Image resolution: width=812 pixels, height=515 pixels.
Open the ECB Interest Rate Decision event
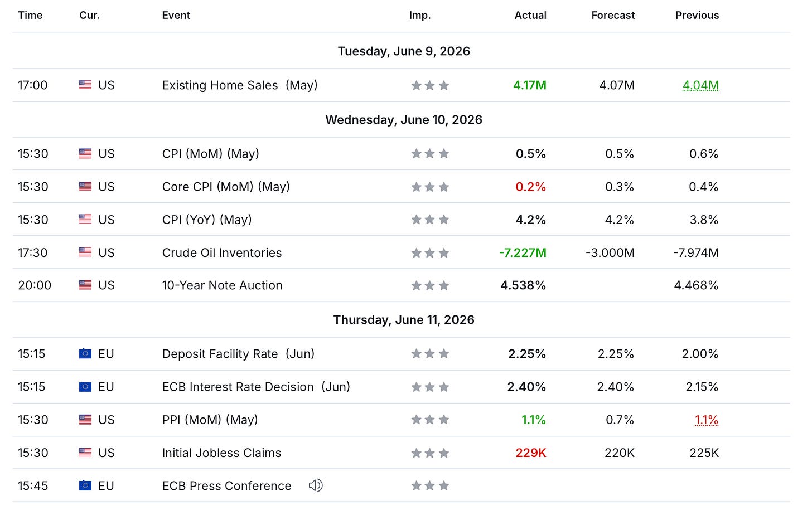pos(256,387)
